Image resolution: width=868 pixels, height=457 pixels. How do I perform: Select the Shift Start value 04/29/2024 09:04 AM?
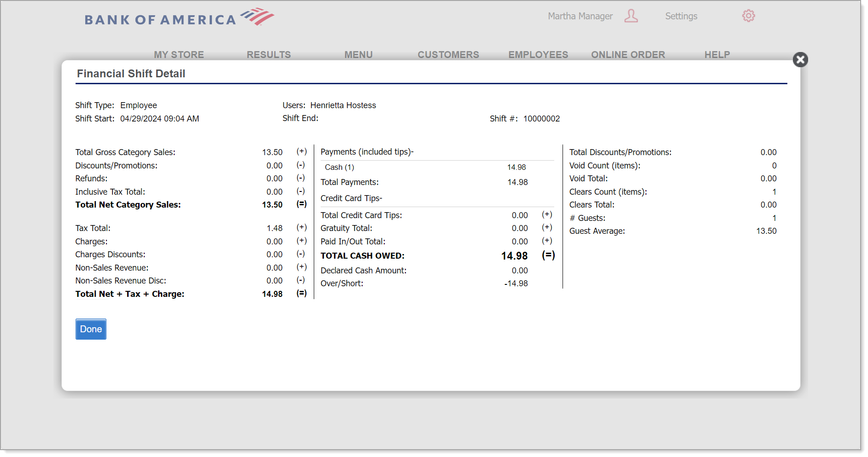pos(159,119)
